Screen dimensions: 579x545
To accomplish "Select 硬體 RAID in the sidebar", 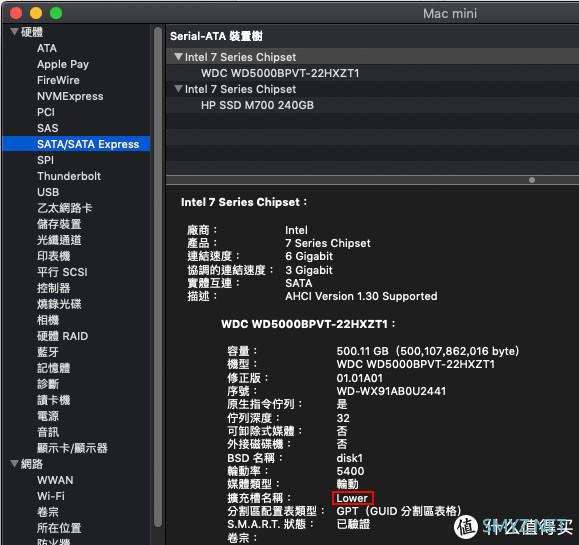I will point(62,336).
